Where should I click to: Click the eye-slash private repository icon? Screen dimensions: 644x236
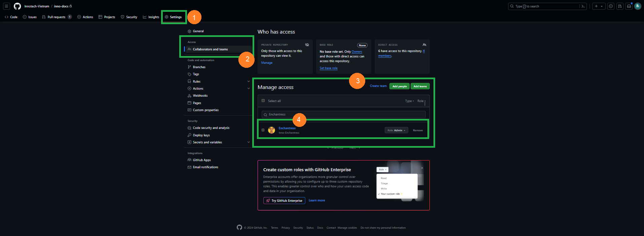(307, 45)
